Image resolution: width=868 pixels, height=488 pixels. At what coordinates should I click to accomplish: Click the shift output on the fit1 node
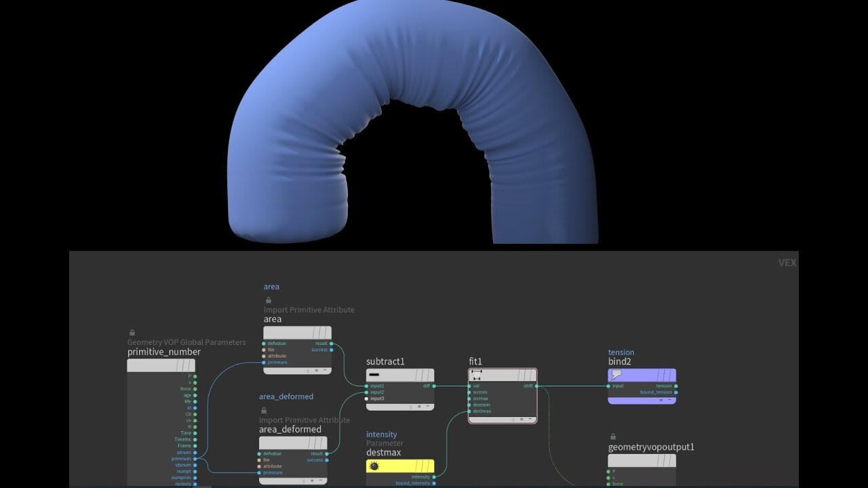(x=536, y=386)
